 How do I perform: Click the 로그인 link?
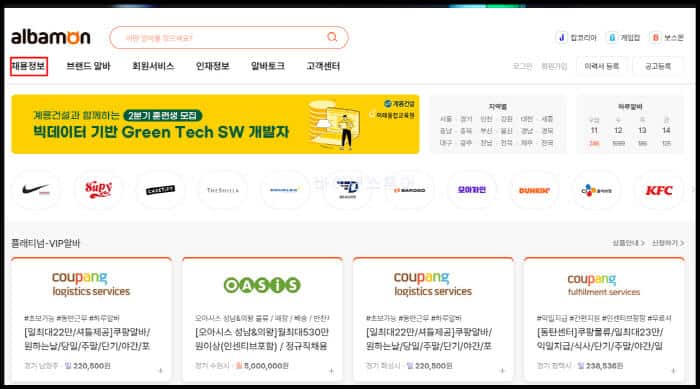pos(522,66)
